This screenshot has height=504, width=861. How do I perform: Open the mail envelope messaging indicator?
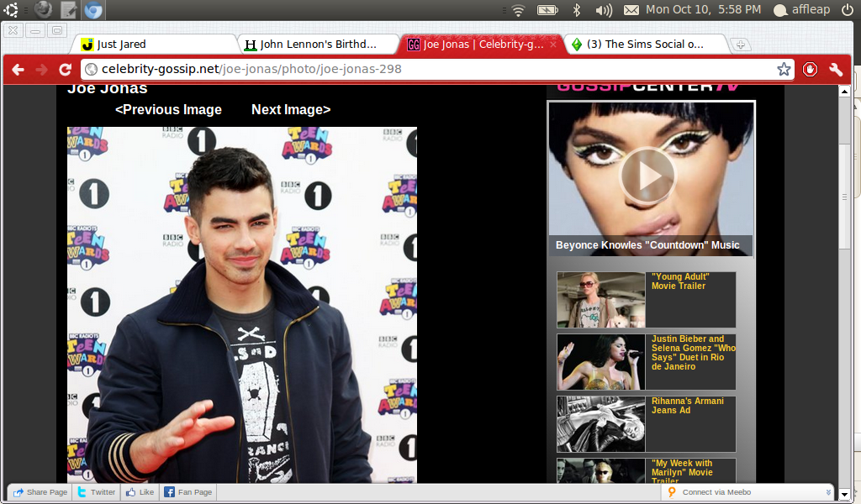631,10
